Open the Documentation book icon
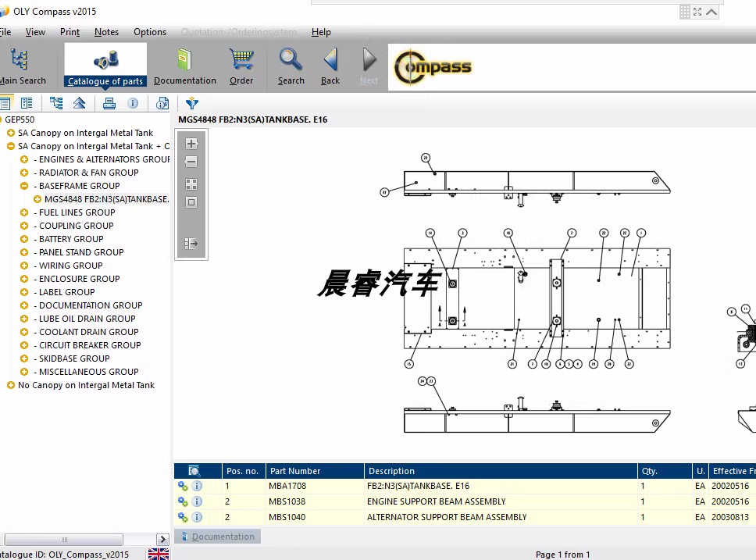This screenshot has width=756, height=560. pos(184,59)
